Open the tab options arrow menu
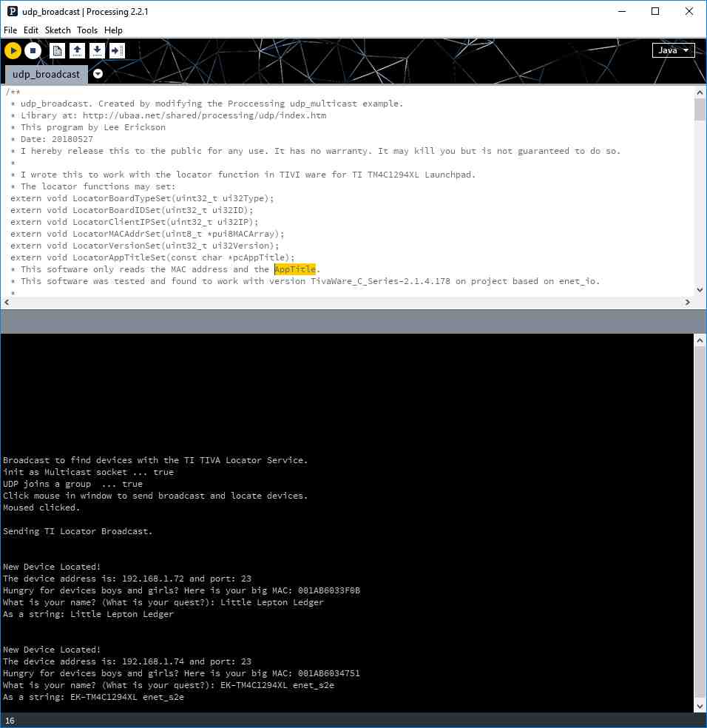 pyautogui.click(x=98, y=74)
